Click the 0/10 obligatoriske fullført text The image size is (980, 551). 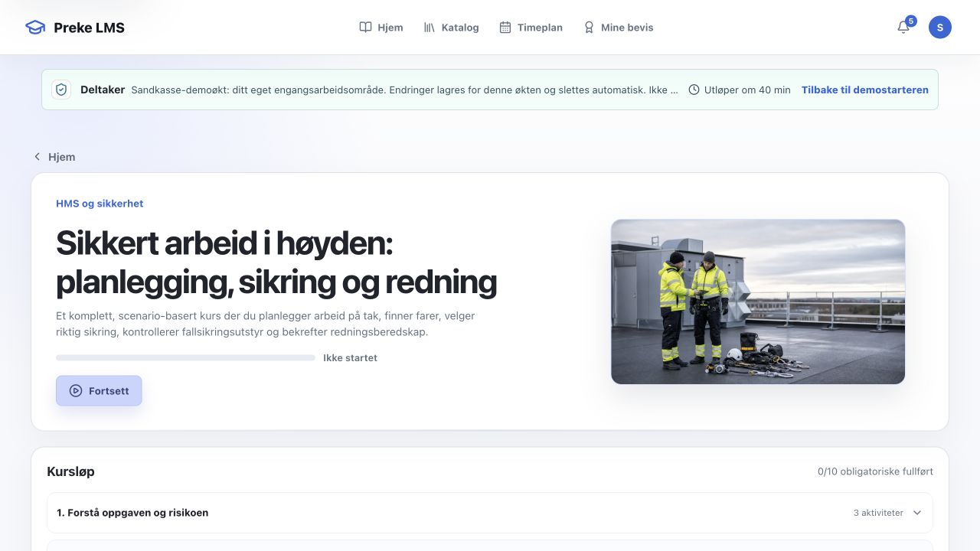pos(875,471)
